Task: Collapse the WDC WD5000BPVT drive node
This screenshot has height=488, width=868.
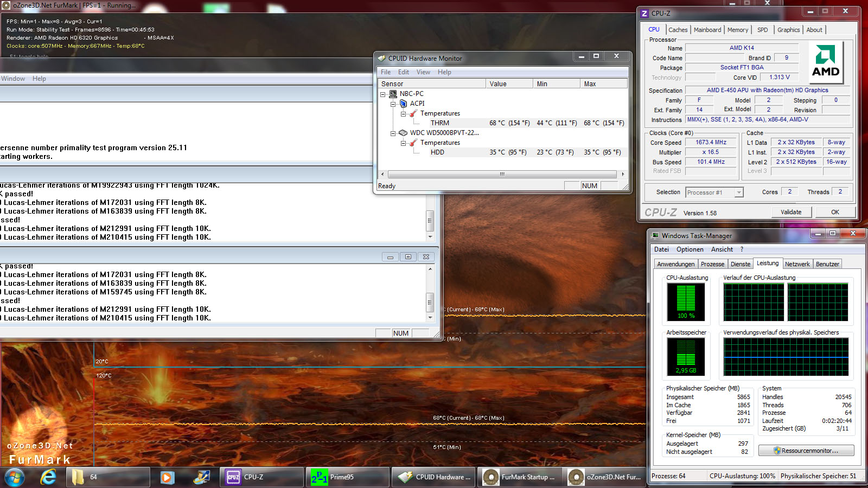Action: 393,133
